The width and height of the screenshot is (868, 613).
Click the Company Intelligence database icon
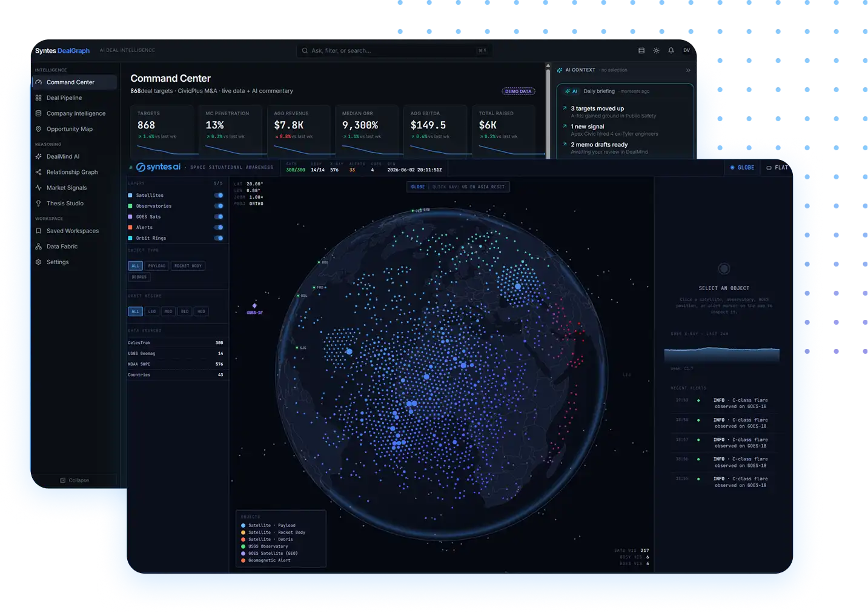pos(39,113)
